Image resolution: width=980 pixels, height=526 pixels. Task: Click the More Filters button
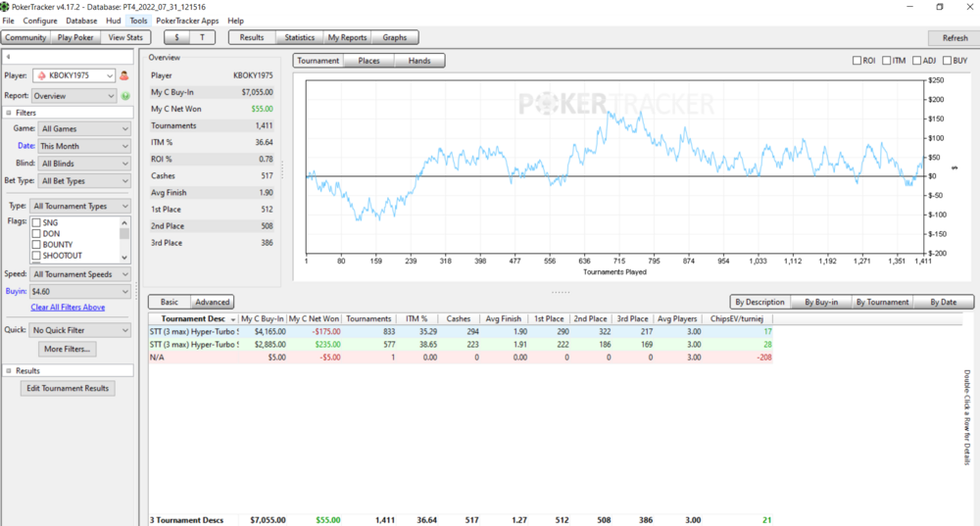pos(67,350)
